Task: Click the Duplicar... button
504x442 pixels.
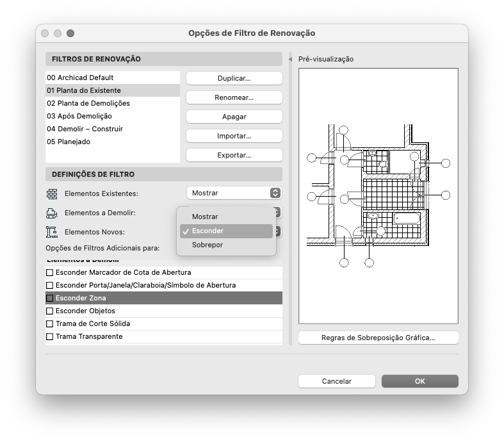Action: click(234, 78)
